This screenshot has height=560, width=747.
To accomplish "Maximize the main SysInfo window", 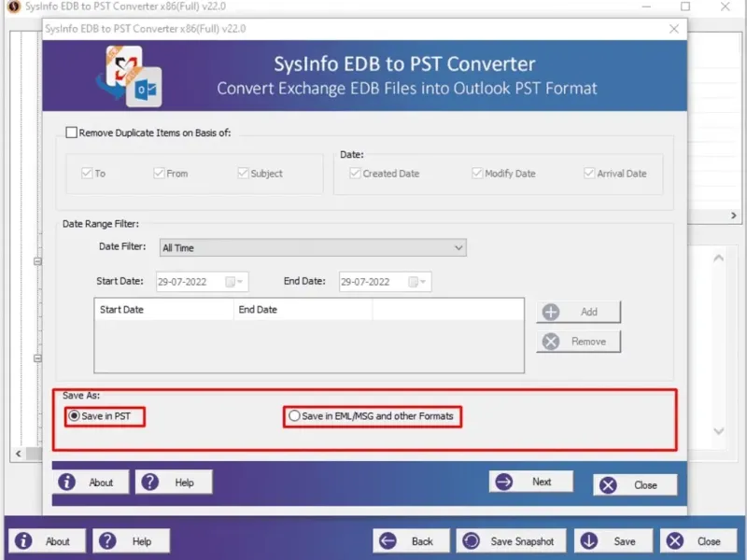I will click(685, 7).
